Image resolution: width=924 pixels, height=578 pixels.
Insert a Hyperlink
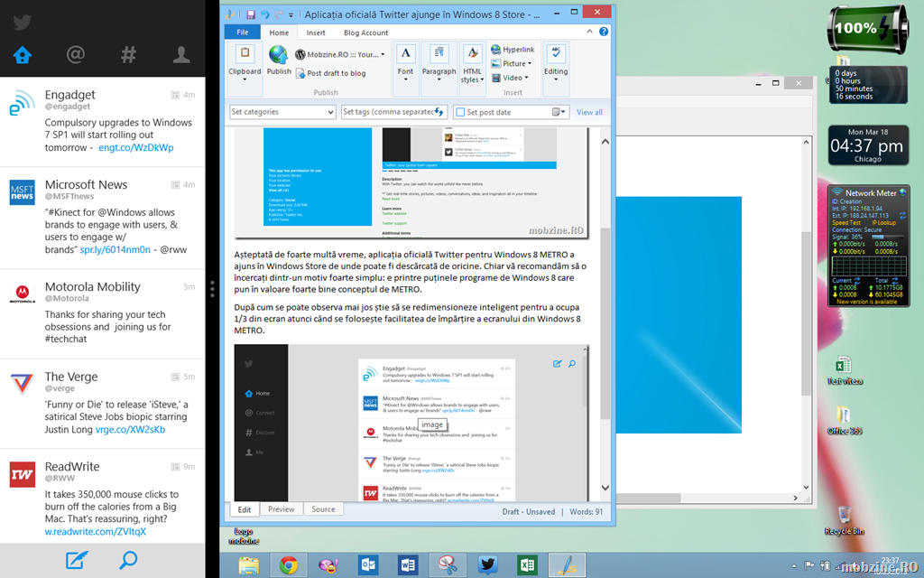[x=513, y=50]
